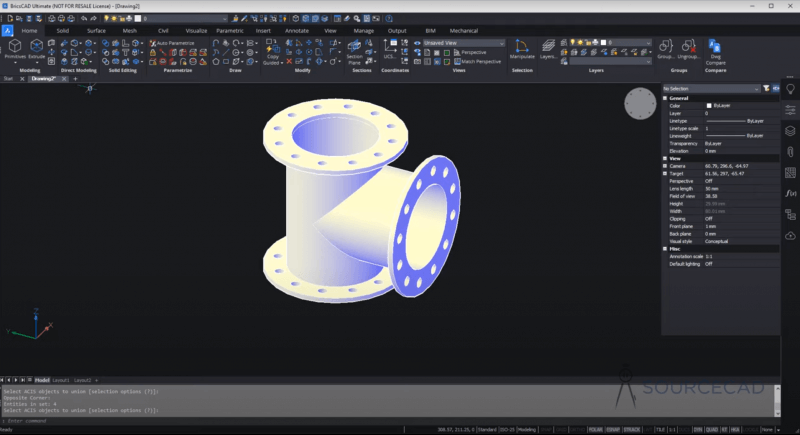Image resolution: width=800 pixels, height=435 pixels.
Task: Open the Properties sliders side panel icon
Action: (790, 110)
